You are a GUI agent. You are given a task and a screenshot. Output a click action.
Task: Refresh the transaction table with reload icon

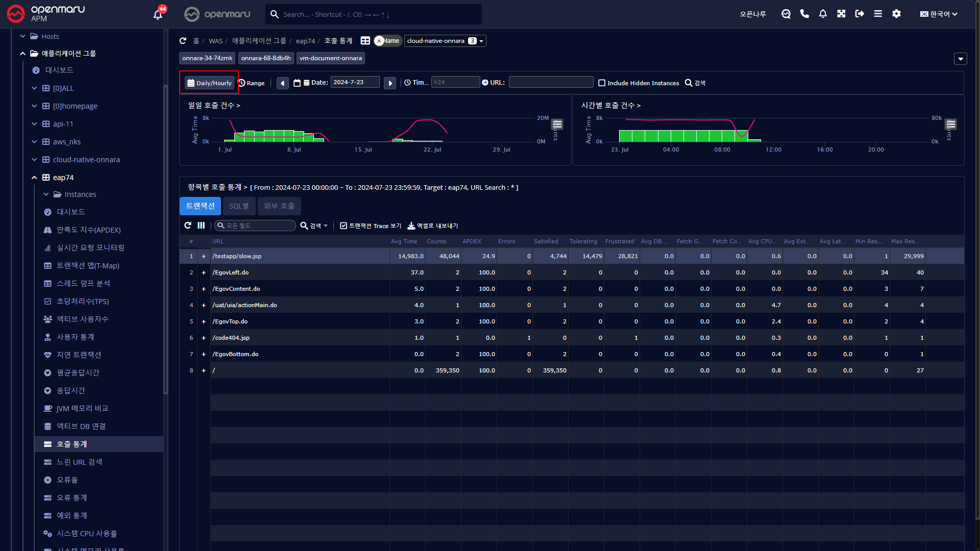(x=188, y=226)
